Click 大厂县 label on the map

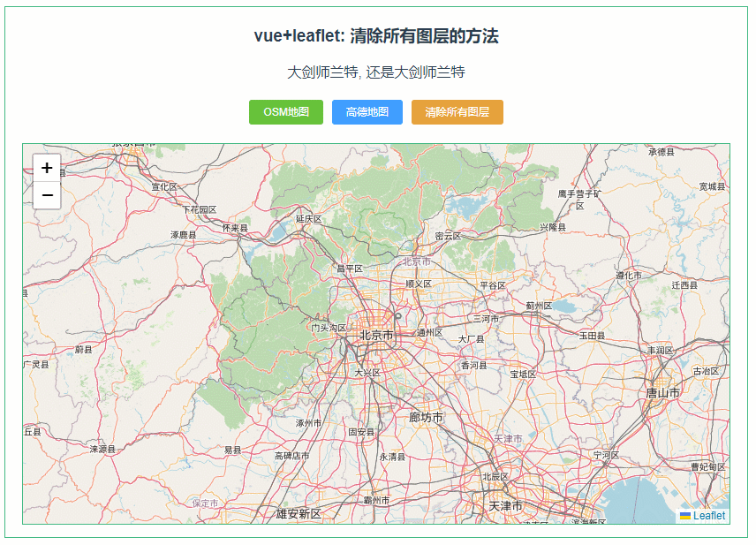471,339
